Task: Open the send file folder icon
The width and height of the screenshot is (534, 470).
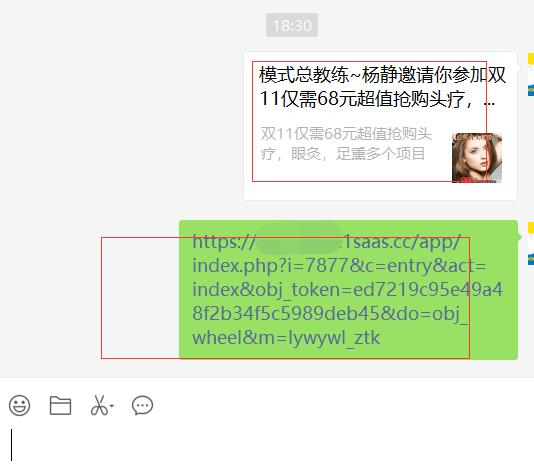Action: click(x=60, y=405)
